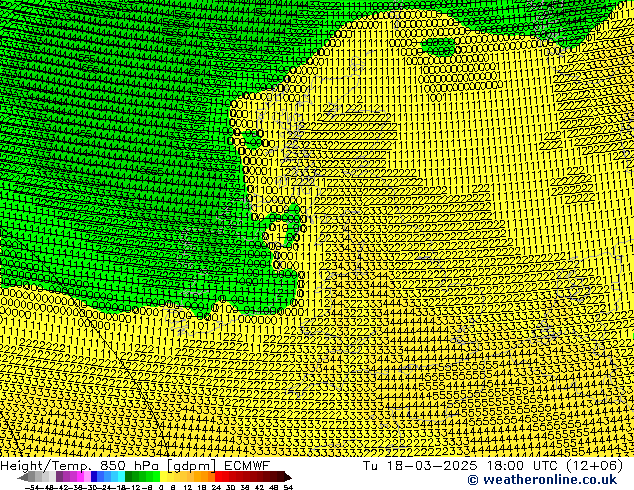This screenshot has width=634, height=490.
Task: Click the gray left arrow end of colour scale
Action: pos(23,477)
